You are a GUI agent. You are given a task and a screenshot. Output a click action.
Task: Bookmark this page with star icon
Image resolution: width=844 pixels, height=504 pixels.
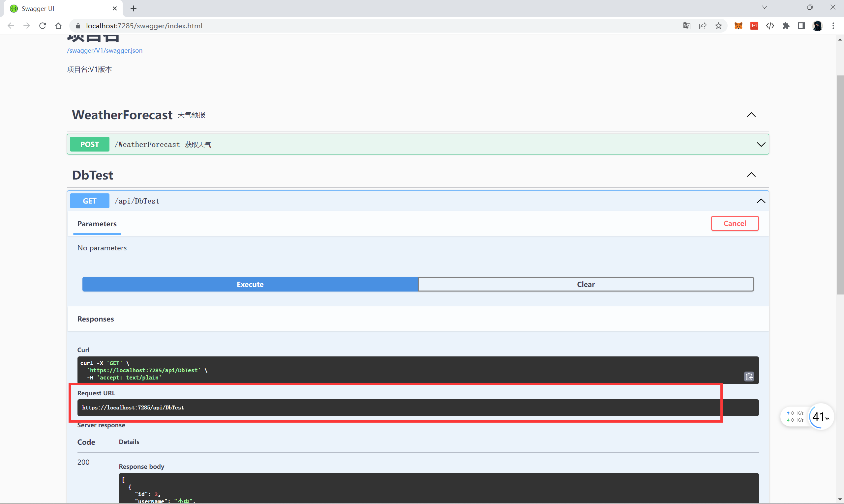(x=718, y=26)
